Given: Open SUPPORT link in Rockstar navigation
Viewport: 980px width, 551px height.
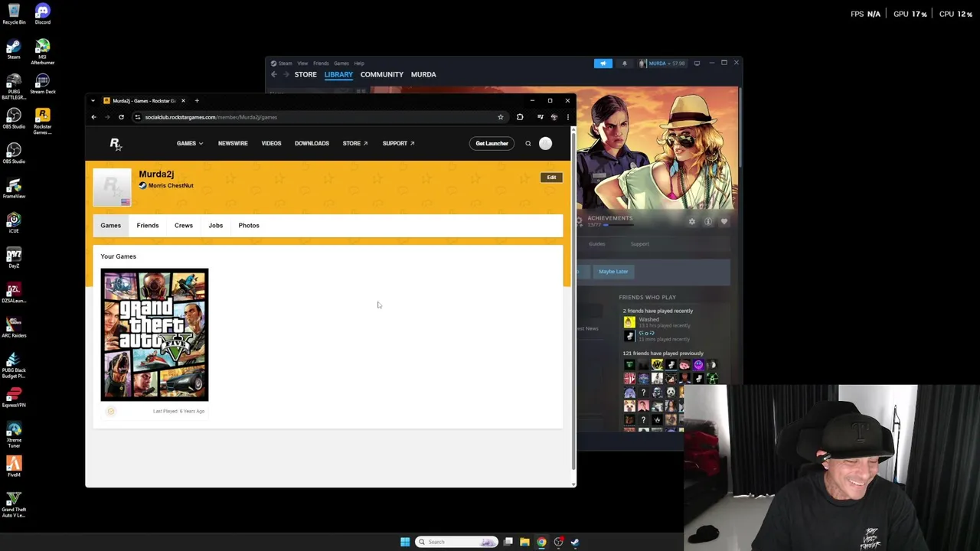Looking at the screenshot, I should [x=398, y=143].
